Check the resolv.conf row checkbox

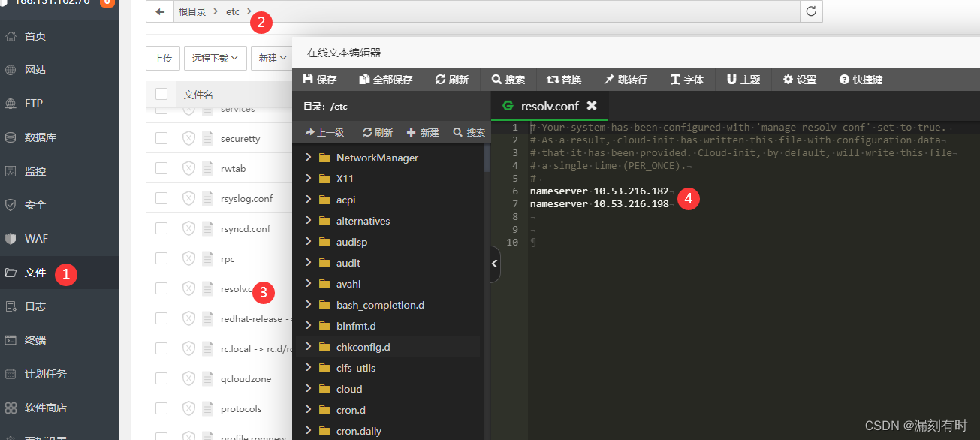[161, 288]
